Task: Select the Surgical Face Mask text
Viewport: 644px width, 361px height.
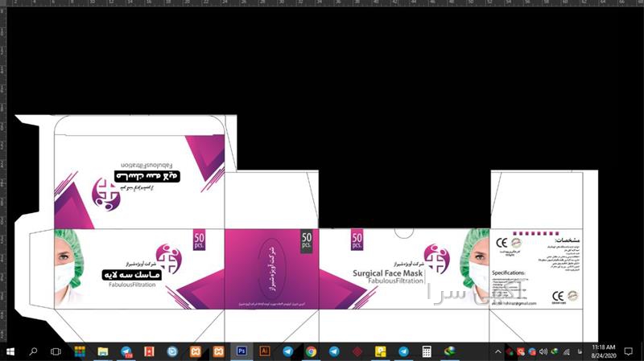Action: tap(387, 273)
